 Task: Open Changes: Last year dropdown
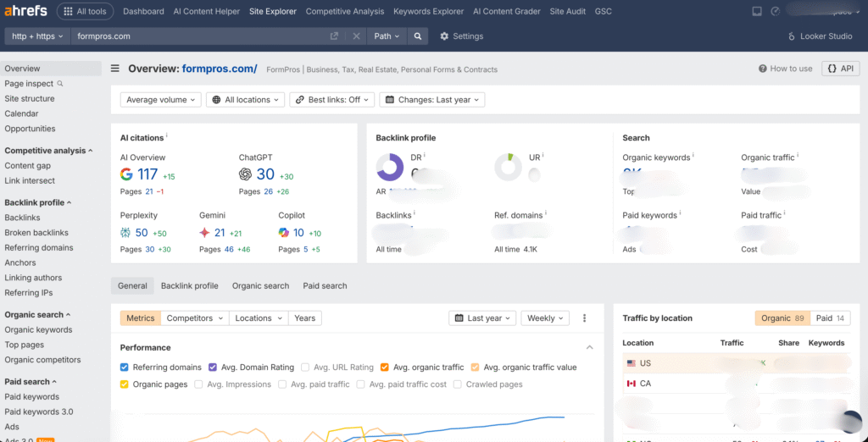431,100
